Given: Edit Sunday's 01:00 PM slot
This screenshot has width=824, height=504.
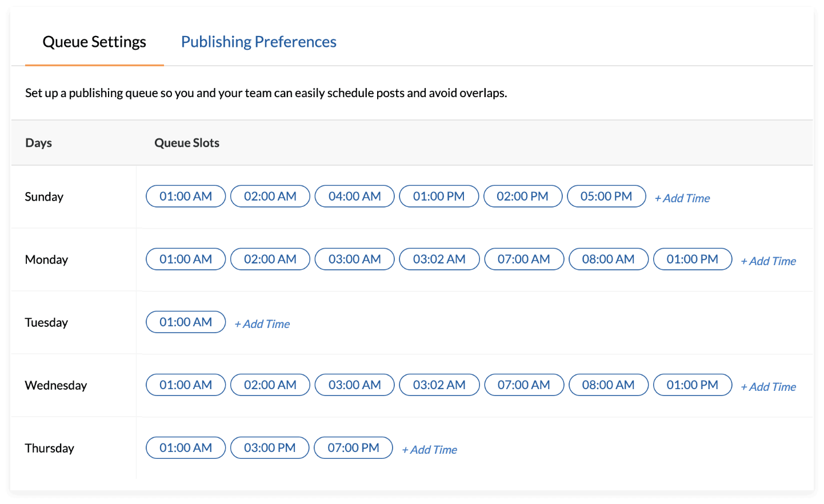Looking at the screenshot, I should (x=439, y=196).
